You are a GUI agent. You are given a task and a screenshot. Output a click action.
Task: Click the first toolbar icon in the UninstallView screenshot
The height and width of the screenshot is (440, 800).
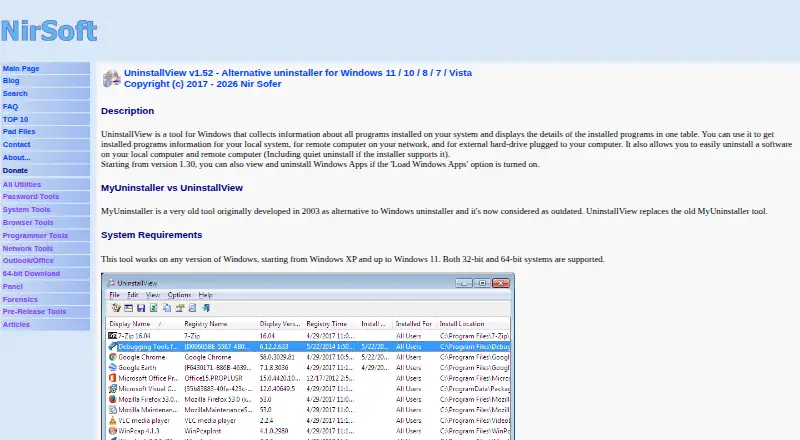pos(116,308)
